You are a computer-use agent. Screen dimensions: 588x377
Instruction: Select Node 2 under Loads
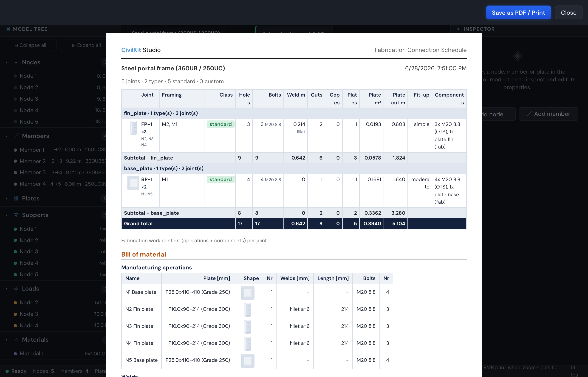(x=53, y=303)
